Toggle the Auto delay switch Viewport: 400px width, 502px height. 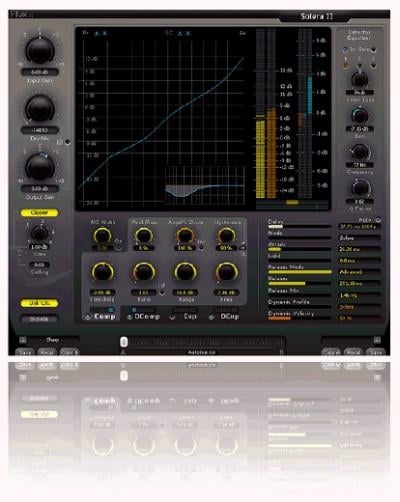[x=378, y=220]
